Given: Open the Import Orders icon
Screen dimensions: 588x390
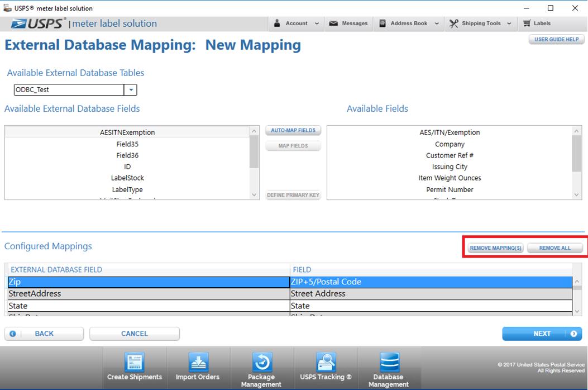Looking at the screenshot, I should (x=198, y=362).
